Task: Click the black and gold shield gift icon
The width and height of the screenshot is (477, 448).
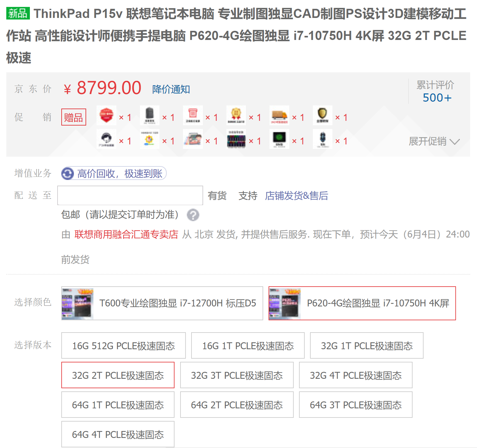Action: point(322,115)
